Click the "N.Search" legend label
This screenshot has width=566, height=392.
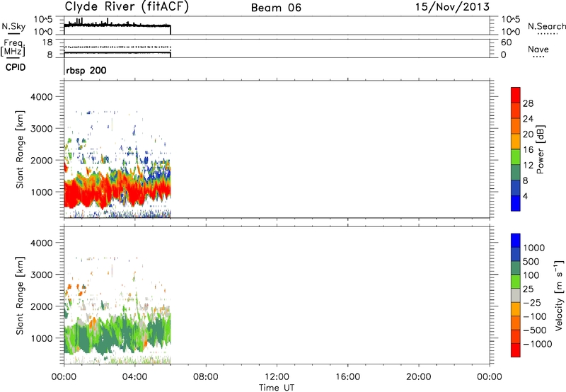pos(546,26)
